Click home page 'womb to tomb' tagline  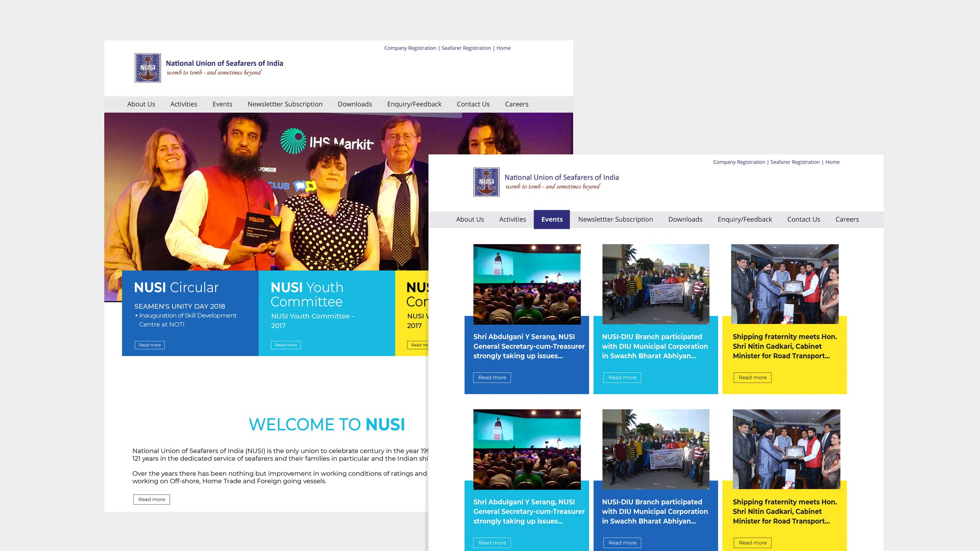[214, 73]
